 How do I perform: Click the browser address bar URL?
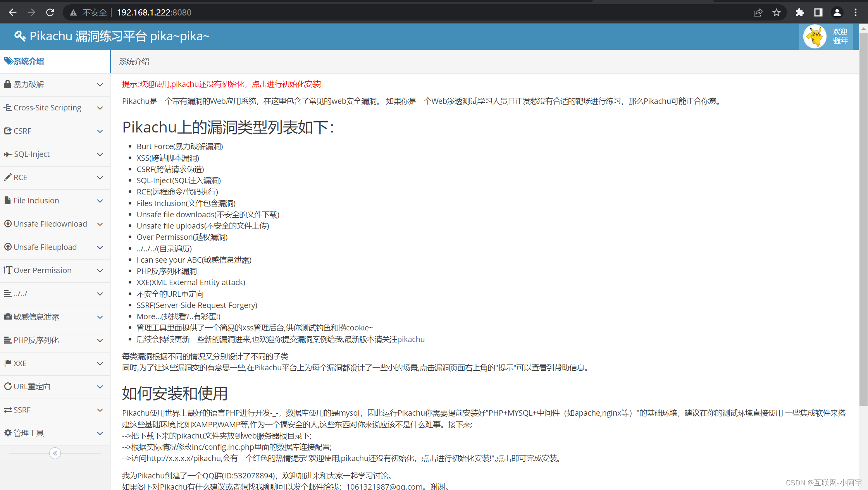point(154,12)
